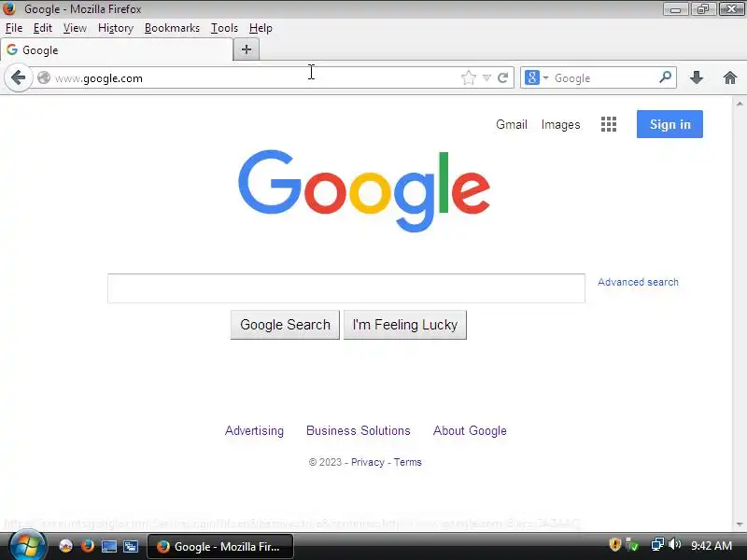Click the 9:42 AM system clock
Screen dimensions: 747x560
click(x=712, y=546)
